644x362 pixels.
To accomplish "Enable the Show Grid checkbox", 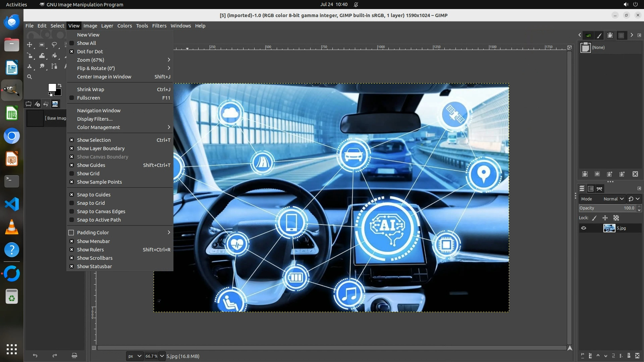I will tap(71, 174).
